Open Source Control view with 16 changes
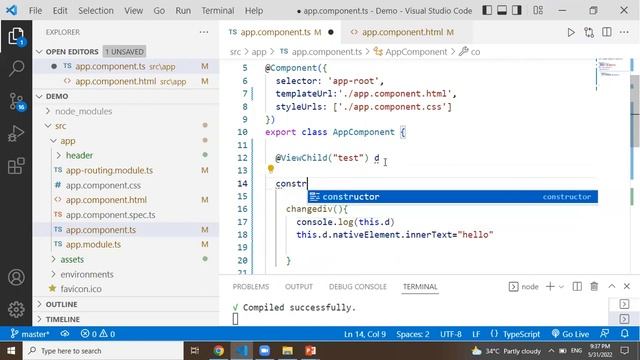The width and height of the screenshot is (640, 360). pyautogui.click(x=16, y=101)
